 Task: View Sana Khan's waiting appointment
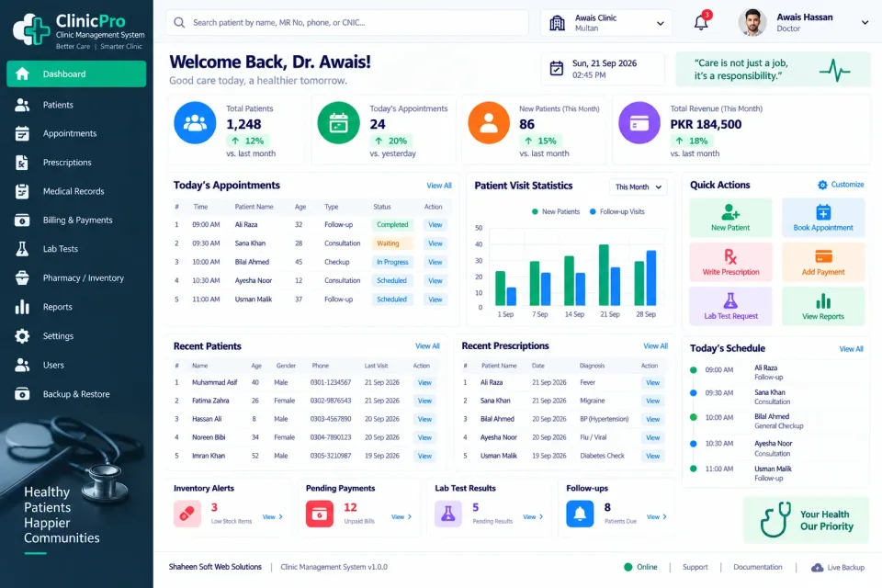[x=435, y=243]
